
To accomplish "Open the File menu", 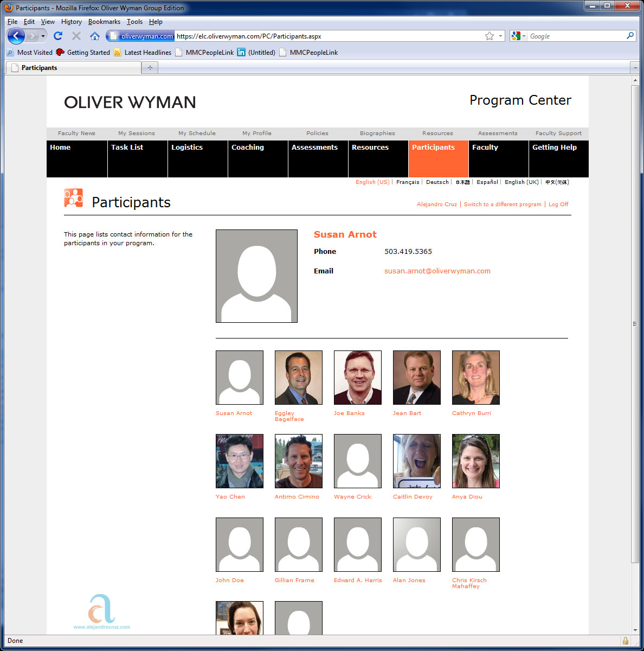I will click(x=12, y=22).
